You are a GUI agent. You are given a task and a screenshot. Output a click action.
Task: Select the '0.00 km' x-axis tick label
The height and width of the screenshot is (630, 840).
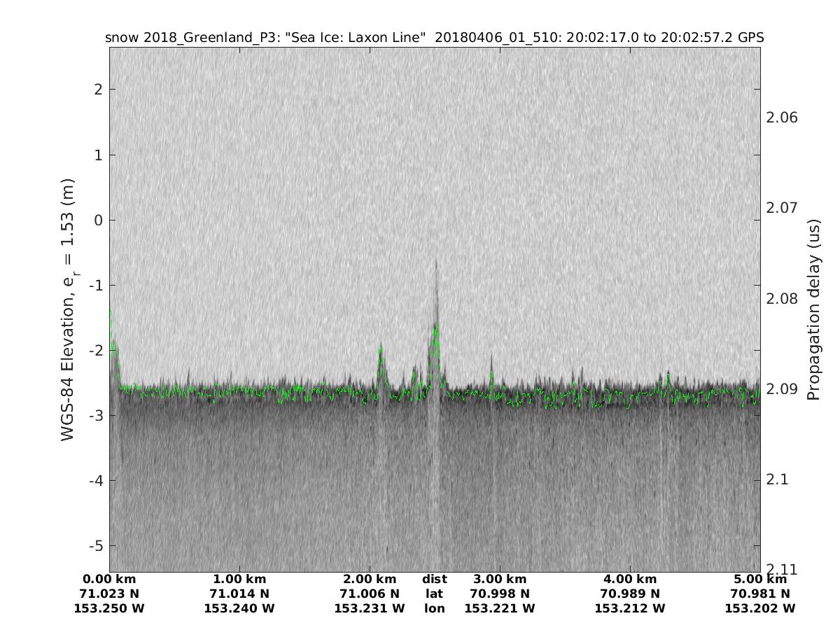(109, 579)
